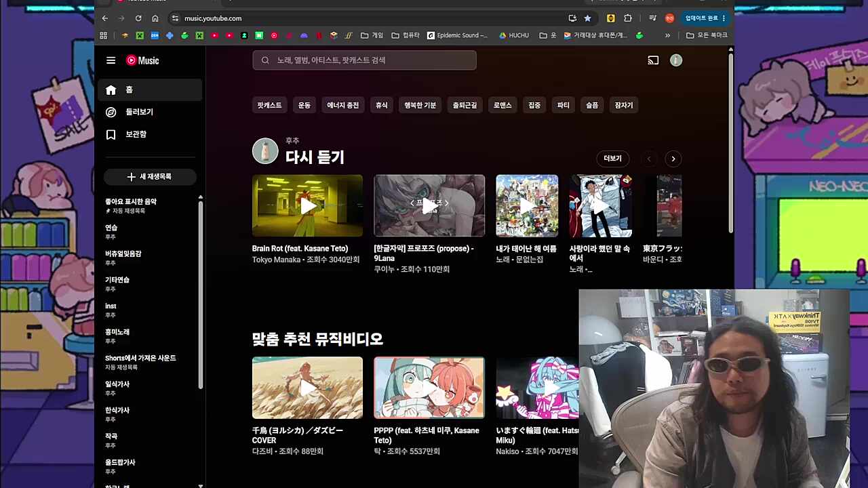
Task: Open the account avatar menu
Action: point(676,60)
